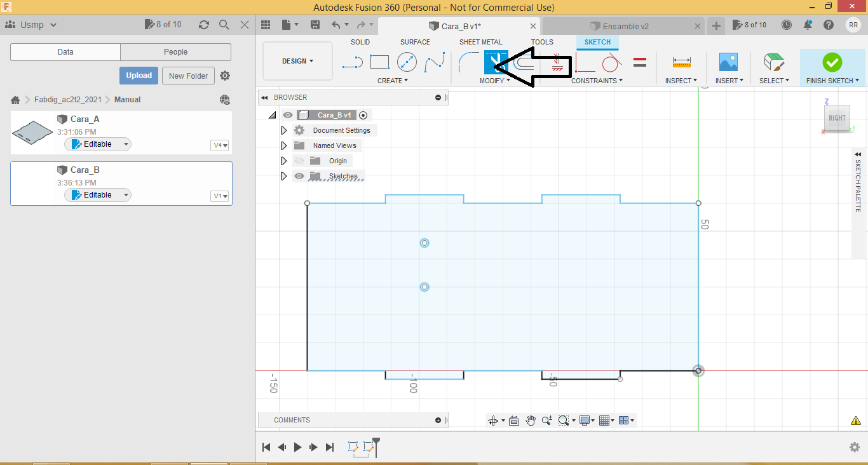
Task: Open the V1 version dropdown for Cara_B
Action: tap(219, 196)
